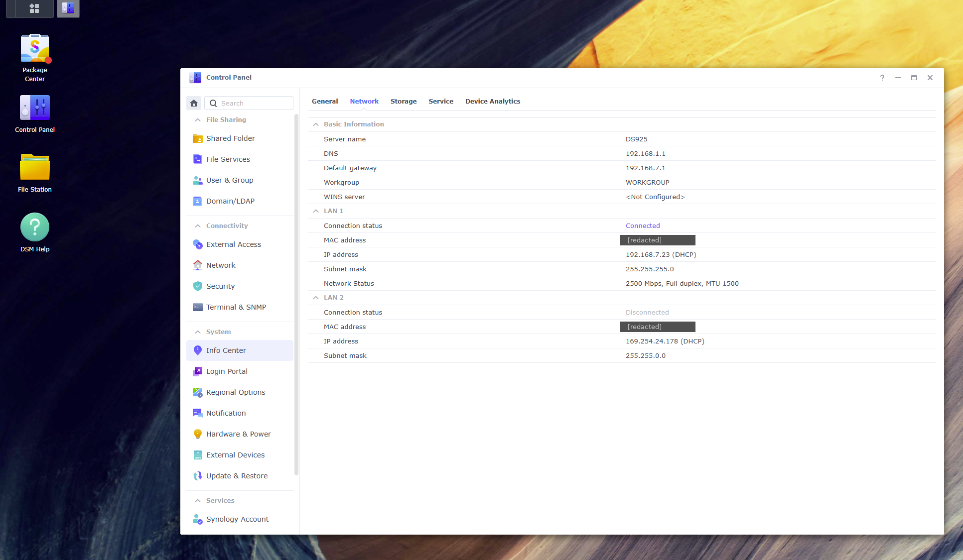Open Domain/LDAP configuration

point(230,201)
